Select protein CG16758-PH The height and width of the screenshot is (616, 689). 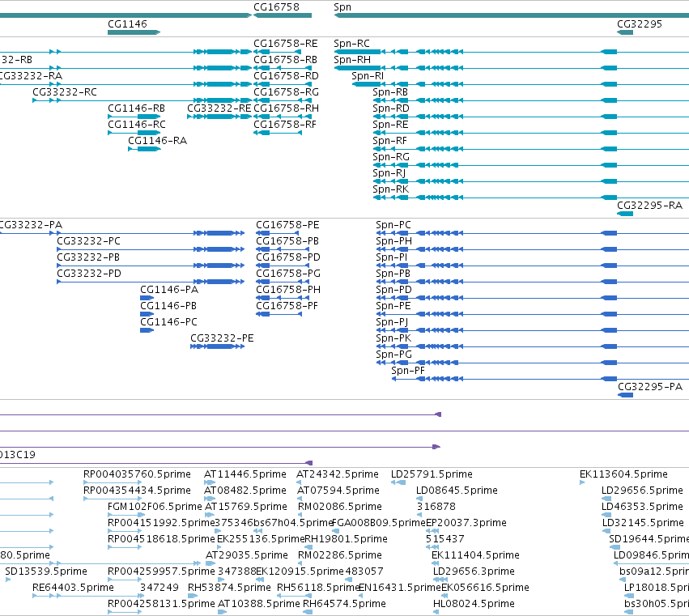(x=287, y=290)
